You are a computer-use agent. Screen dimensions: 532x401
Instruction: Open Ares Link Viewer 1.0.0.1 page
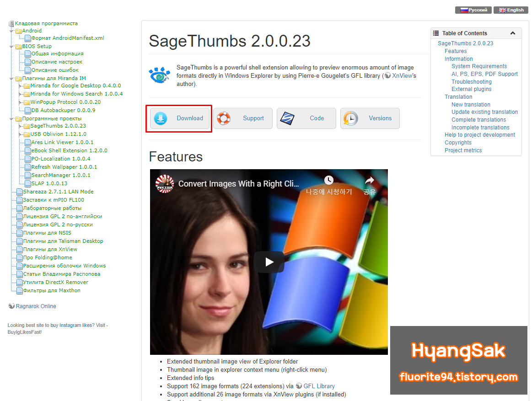(62, 142)
